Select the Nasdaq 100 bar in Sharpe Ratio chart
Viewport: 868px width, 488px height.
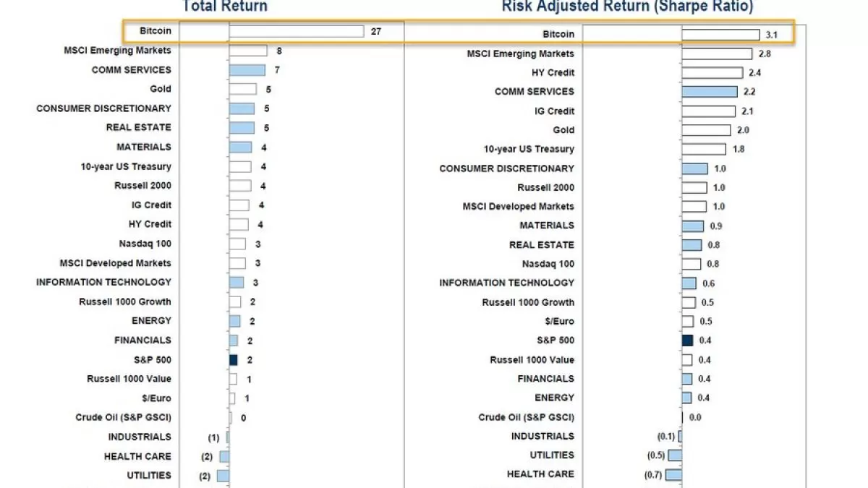[x=691, y=264]
